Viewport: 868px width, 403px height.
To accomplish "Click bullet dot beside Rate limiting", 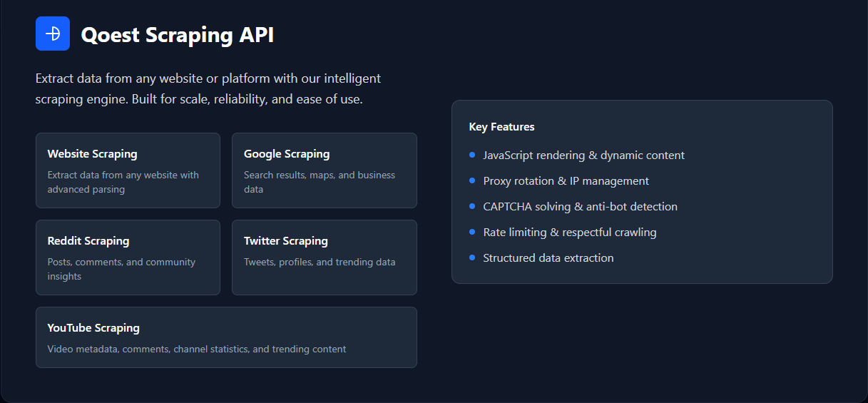I will [x=472, y=232].
